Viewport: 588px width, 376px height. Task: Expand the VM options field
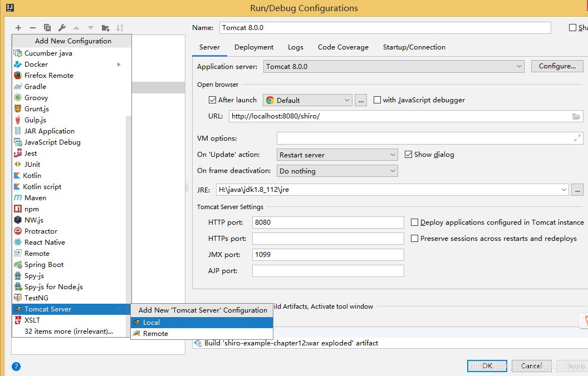[x=577, y=138]
